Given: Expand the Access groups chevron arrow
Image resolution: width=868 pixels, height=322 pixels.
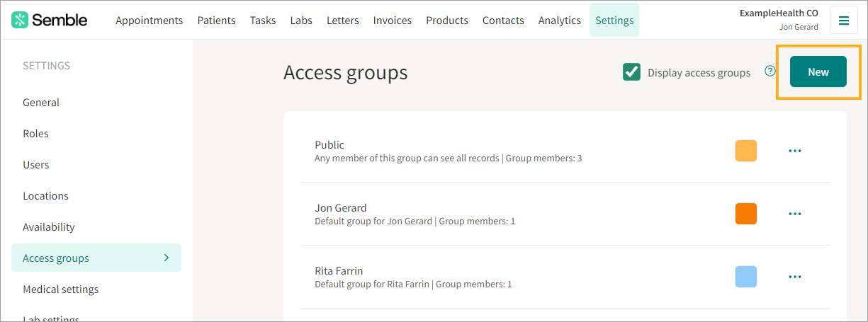Looking at the screenshot, I should click(167, 258).
